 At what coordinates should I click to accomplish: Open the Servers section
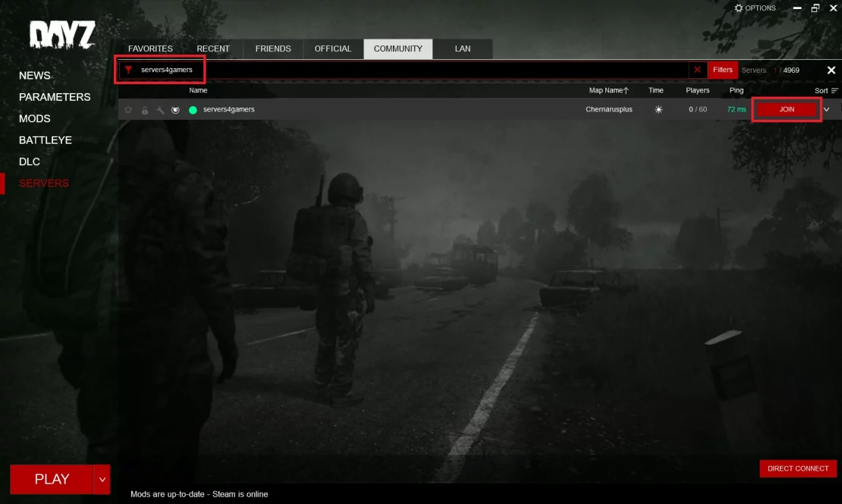pos(44,183)
